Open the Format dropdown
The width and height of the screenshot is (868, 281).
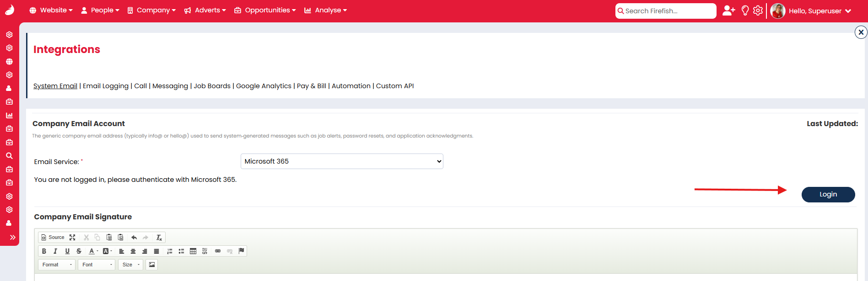coord(57,265)
